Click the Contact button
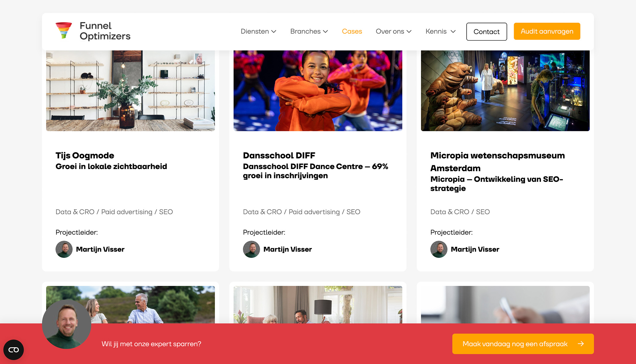Screen dimensions: 636x364 (487, 32)
